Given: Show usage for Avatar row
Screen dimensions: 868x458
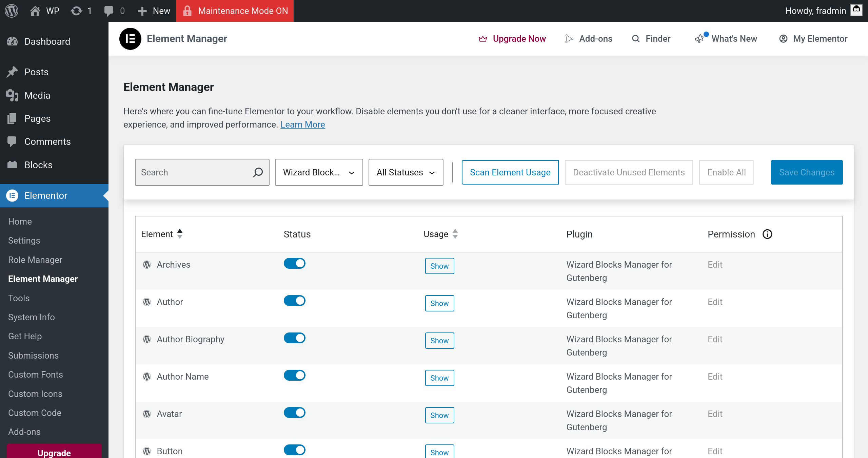Looking at the screenshot, I should (439, 415).
